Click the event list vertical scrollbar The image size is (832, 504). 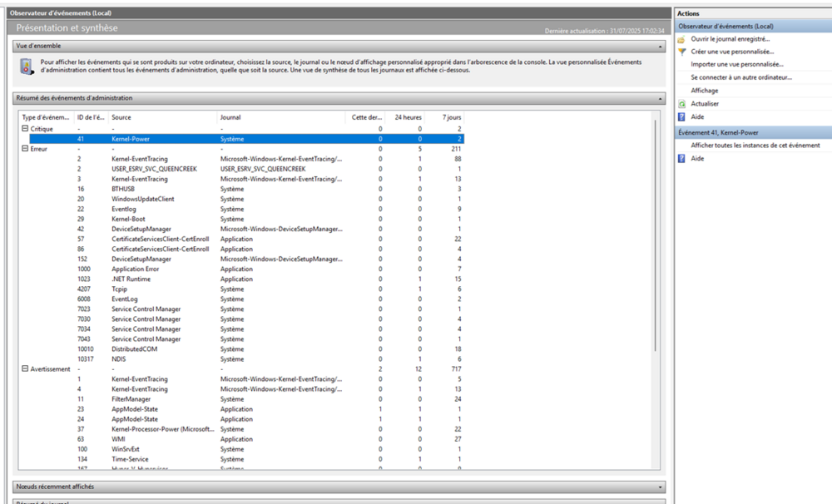(656, 250)
